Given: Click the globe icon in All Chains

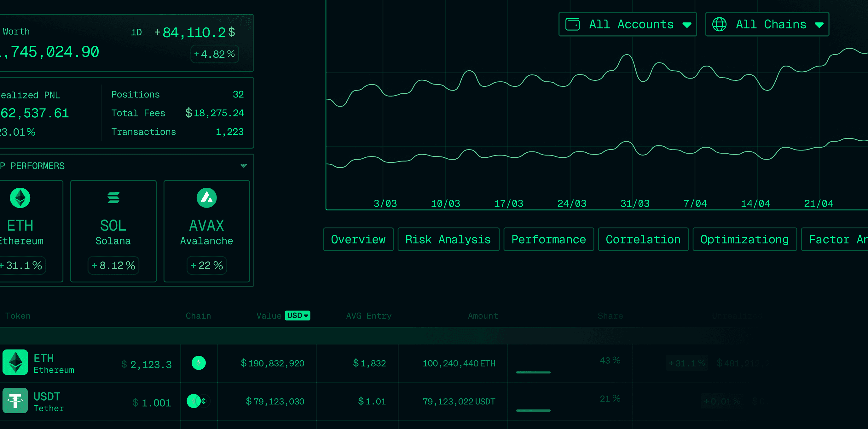Looking at the screenshot, I should pos(719,24).
